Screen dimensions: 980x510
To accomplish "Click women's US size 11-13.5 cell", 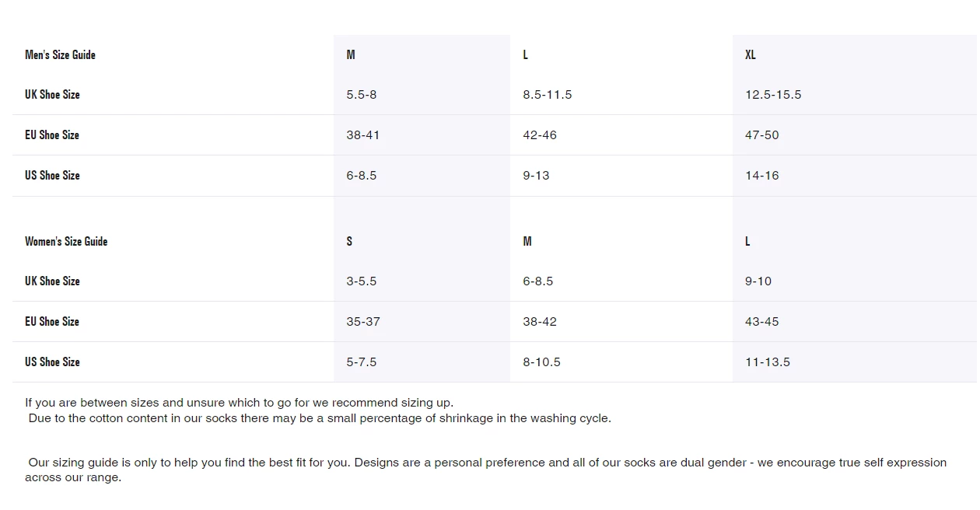I will pos(768,362).
